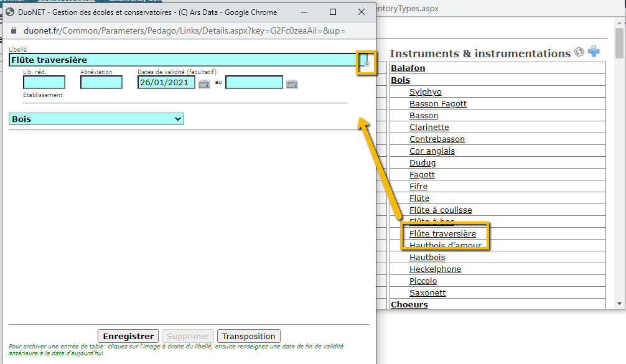
Task: Open the Dudug link
Action: point(423,163)
